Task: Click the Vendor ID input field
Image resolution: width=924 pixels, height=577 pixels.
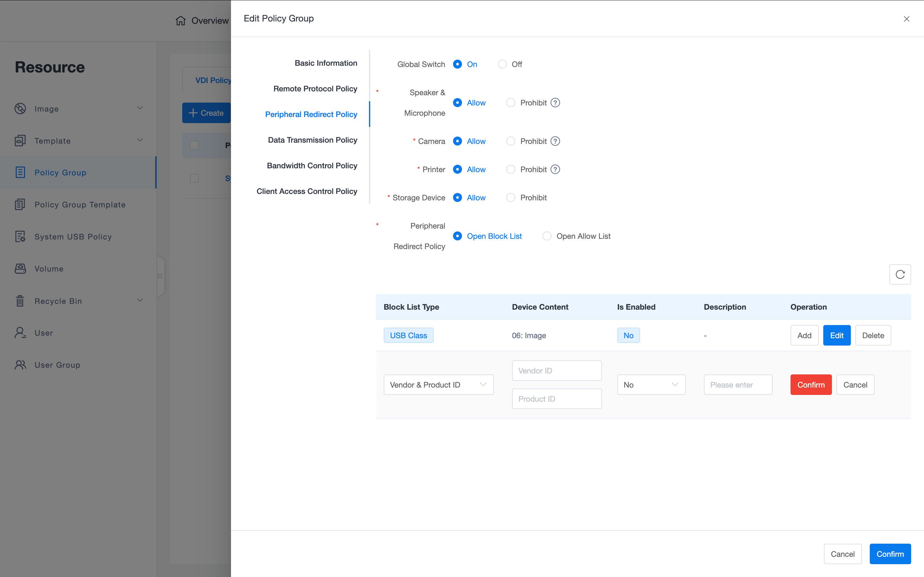Action: pos(556,371)
